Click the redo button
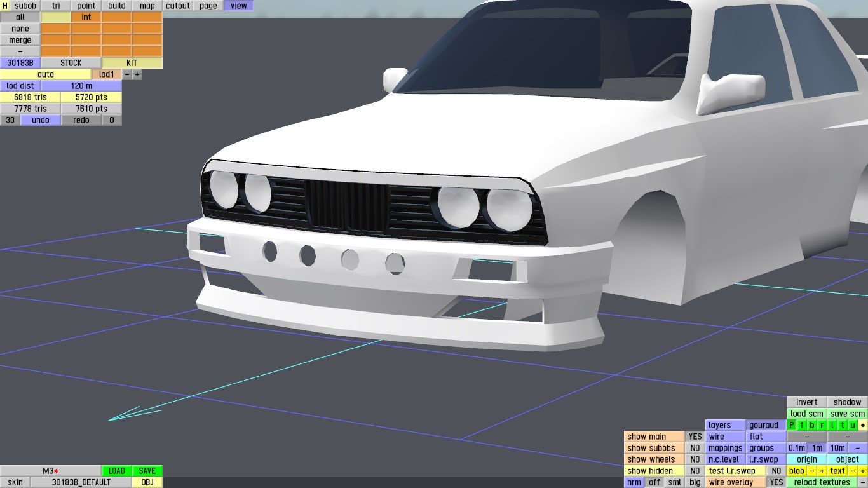 coord(81,120)
